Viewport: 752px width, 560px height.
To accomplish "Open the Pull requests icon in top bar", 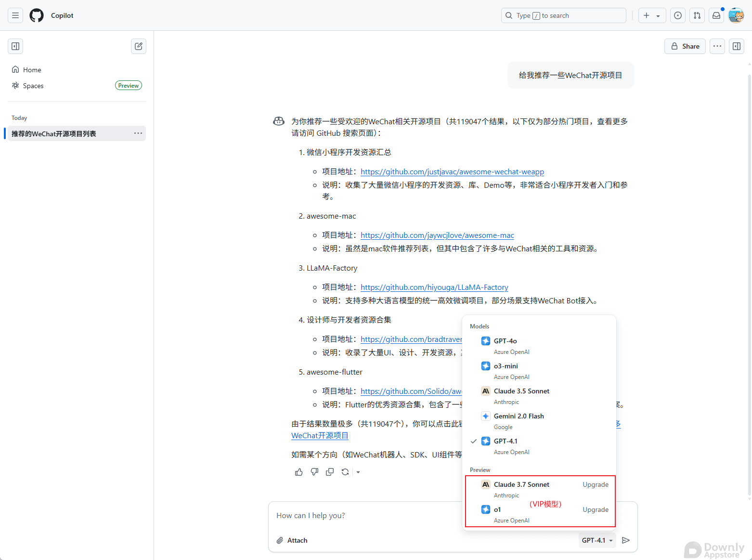I will (697, 15).
